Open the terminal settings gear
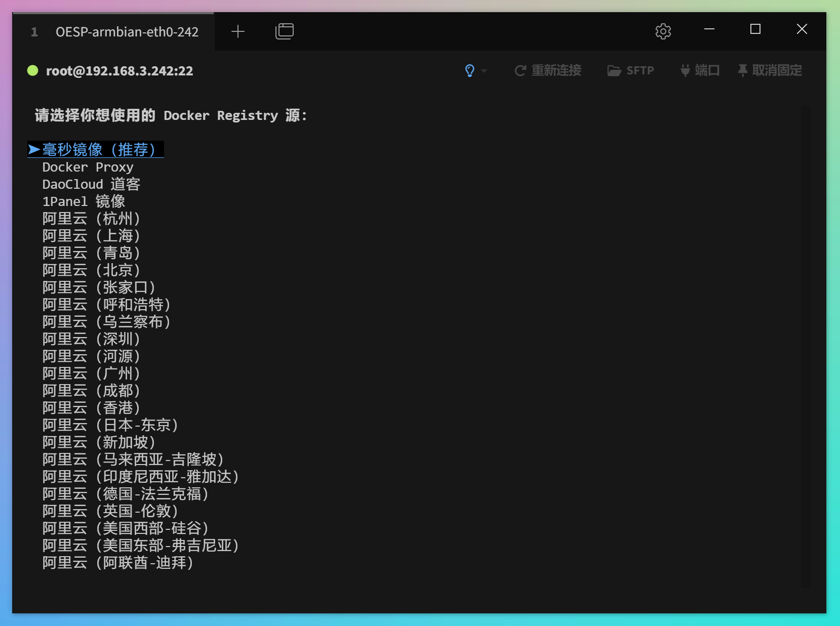Viewport: 840px width, 626px height. (x=663, y=31)
